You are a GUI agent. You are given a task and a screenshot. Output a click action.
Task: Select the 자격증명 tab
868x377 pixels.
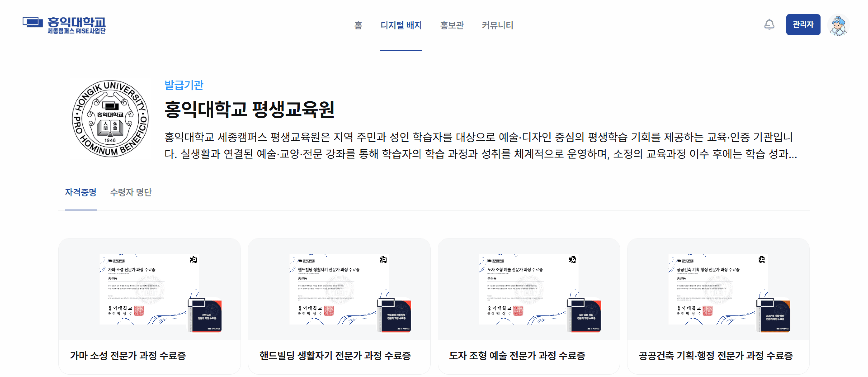click(x=81, y=192)
